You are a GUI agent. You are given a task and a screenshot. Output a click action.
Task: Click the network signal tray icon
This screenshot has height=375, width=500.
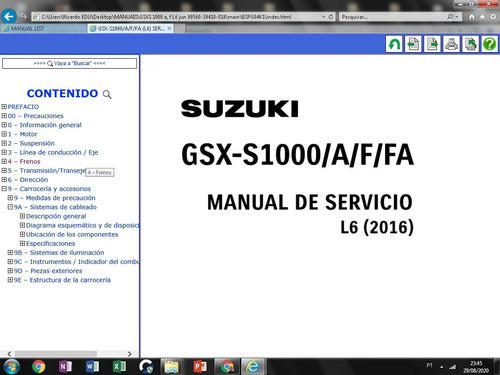pos(452,366)
